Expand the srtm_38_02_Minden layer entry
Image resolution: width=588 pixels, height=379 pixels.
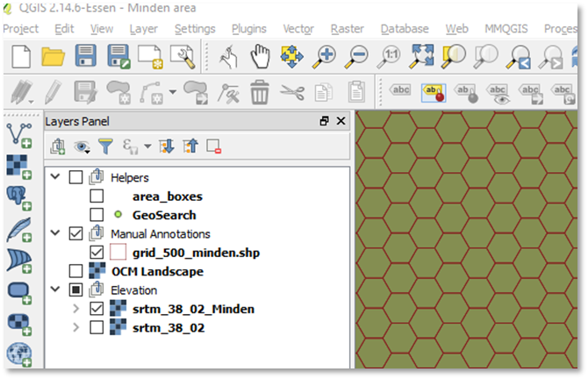click(x=75, y=309)
